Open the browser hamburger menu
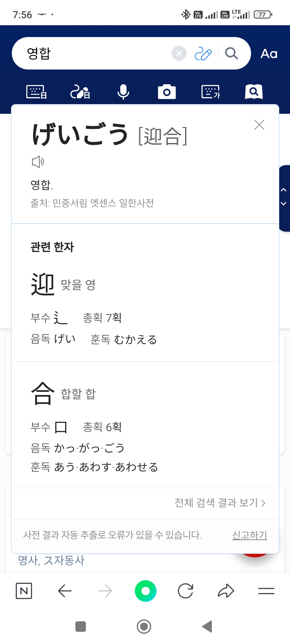 266,591
